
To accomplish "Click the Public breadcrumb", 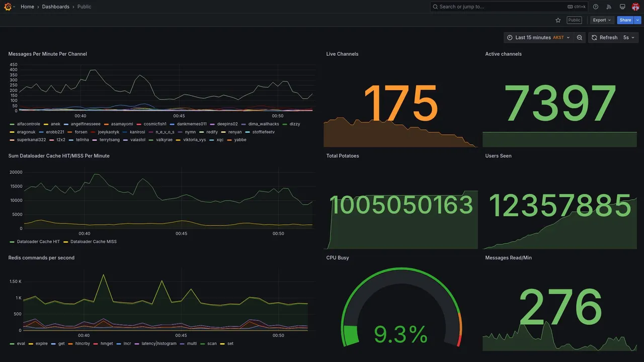I will click(85, 7).
